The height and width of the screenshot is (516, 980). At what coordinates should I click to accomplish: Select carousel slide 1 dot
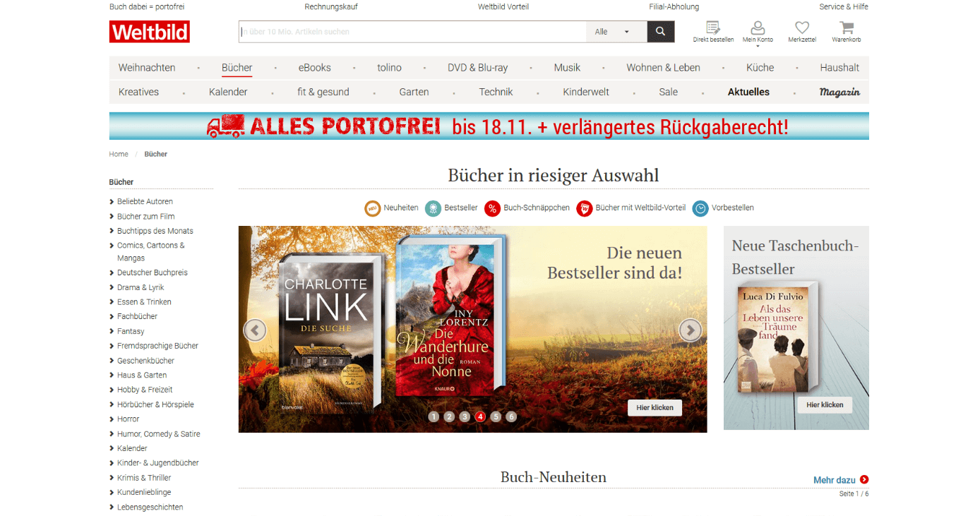(x=434, y=416)
